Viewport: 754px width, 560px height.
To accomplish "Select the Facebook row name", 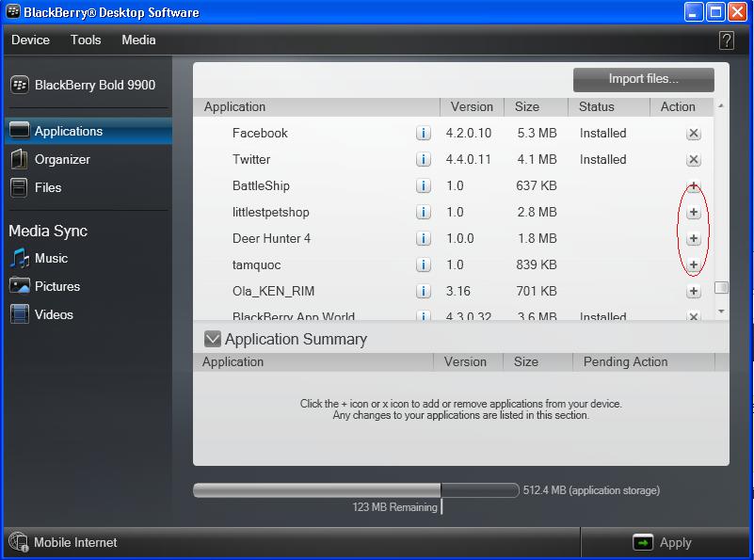I will click(x=260, y=133).
